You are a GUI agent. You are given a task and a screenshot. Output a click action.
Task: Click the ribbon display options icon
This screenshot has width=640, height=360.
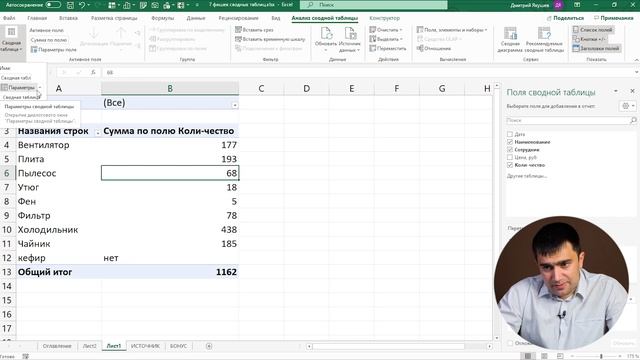point(577,5)
